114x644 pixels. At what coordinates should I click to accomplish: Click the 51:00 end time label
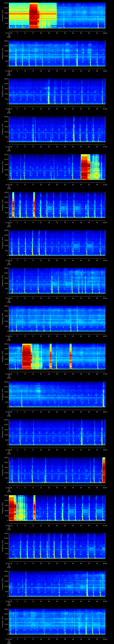(x=105, y=525)
